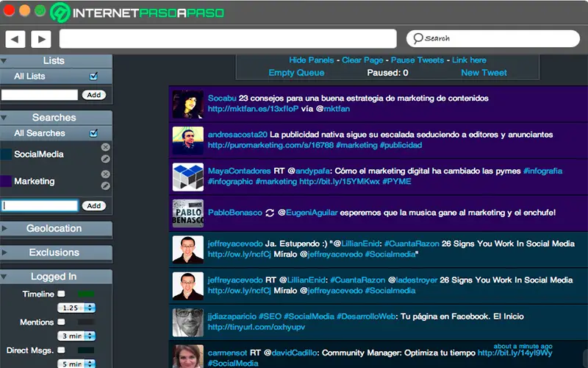Click the magnifier icon in the Search box

[x=417, y=38]
